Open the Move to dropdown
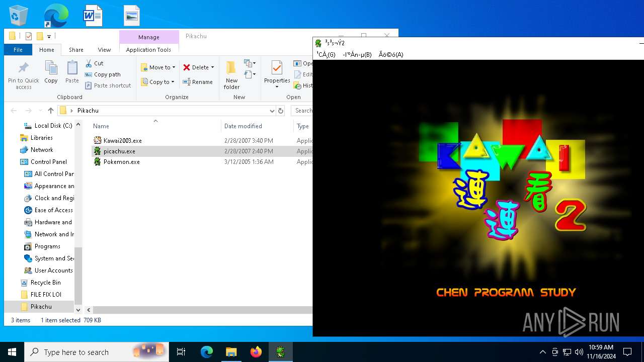Viewport: 644px width, 362px height. point(158,67)
